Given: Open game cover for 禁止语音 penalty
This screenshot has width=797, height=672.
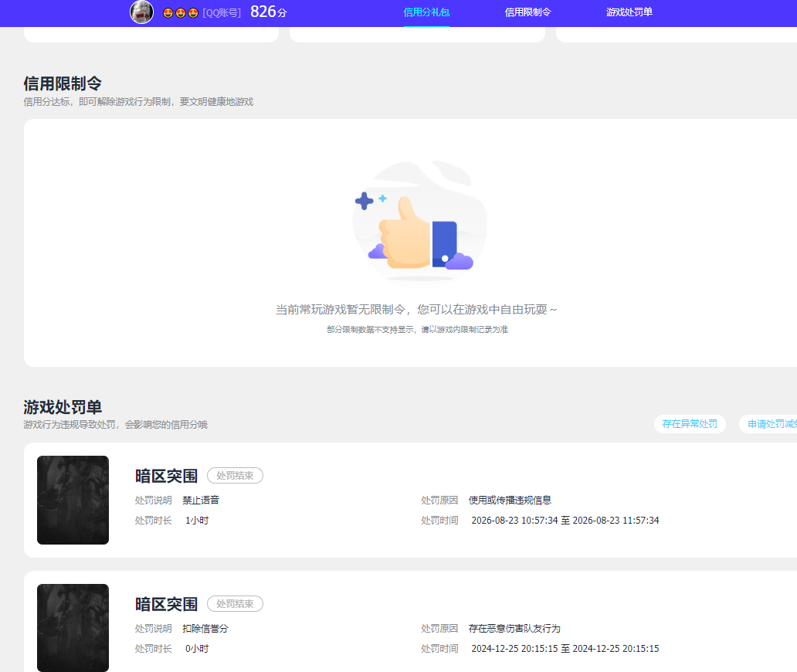Looking at the screenshot, I should pyautogui.click(x=73, y=501).
